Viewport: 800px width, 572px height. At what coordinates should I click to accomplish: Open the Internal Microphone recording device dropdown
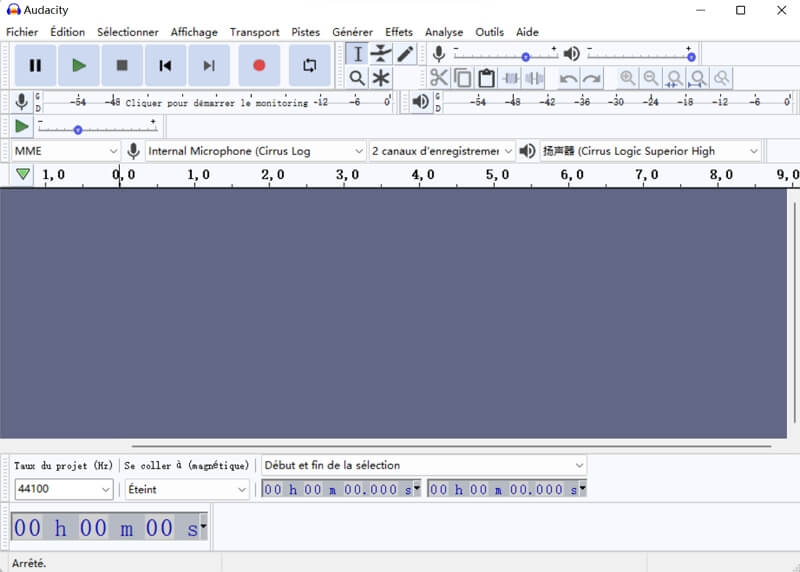coord(255,151)
